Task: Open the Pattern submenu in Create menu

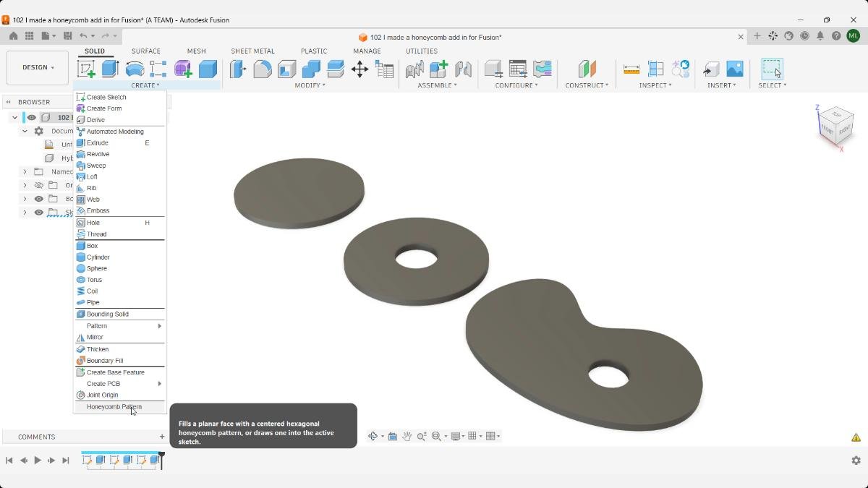Action: (120, 326)
